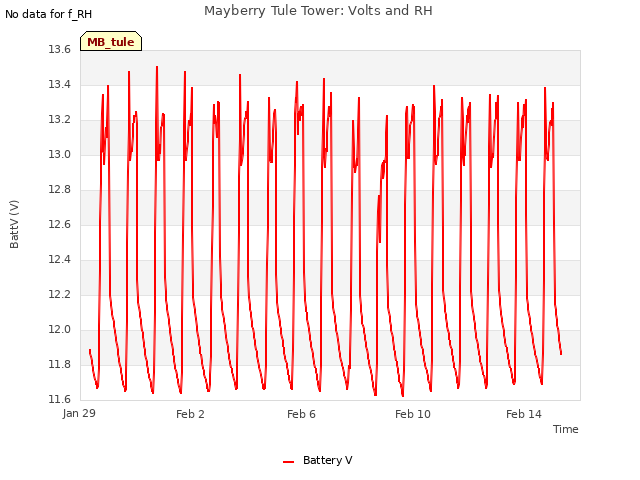Click the 13.6 y-axis tick label

click(x=60, y=49)
